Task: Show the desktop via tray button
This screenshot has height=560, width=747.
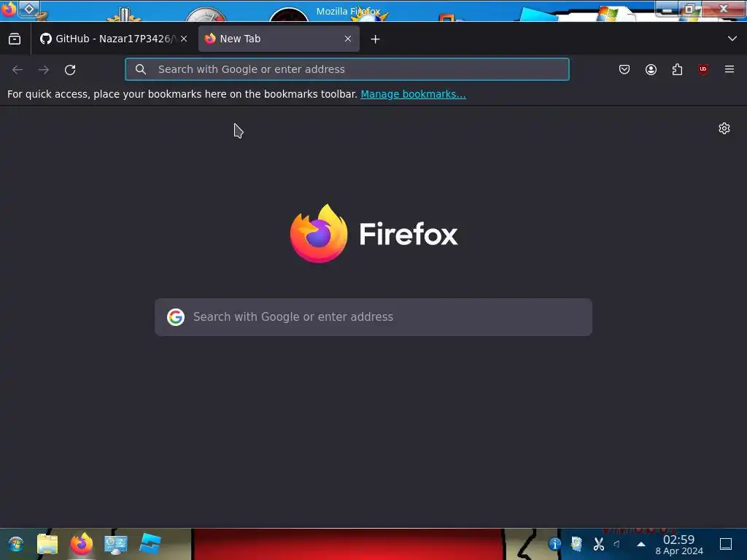Action: 726,544
